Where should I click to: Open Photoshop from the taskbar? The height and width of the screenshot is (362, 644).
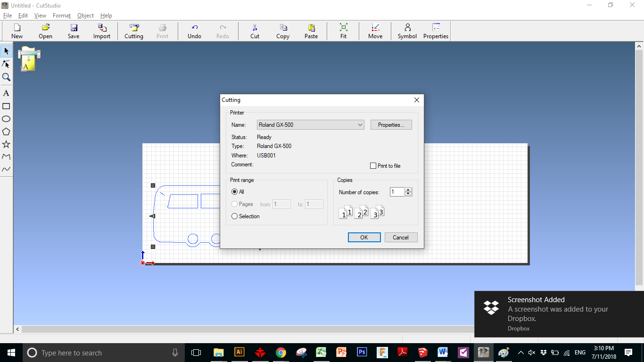click(362, 353)
